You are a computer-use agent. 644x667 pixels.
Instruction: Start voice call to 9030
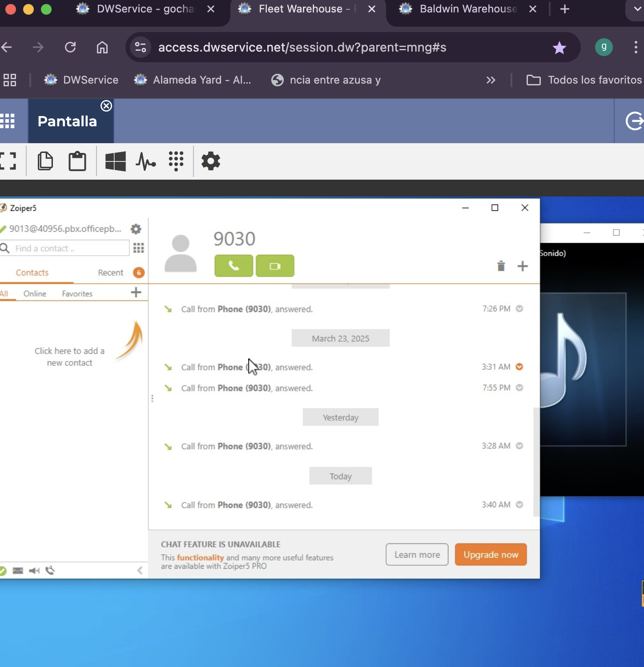(x=233, y=266)
